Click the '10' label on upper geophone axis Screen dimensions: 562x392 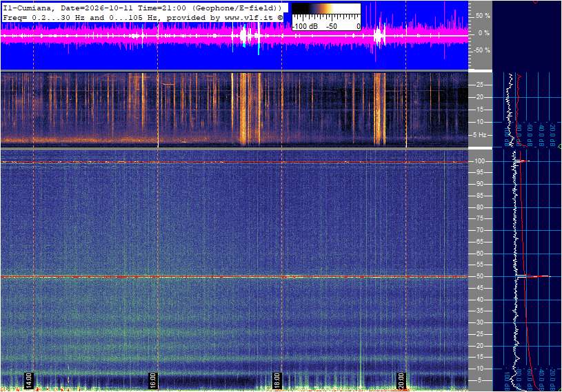pos(479,122)
